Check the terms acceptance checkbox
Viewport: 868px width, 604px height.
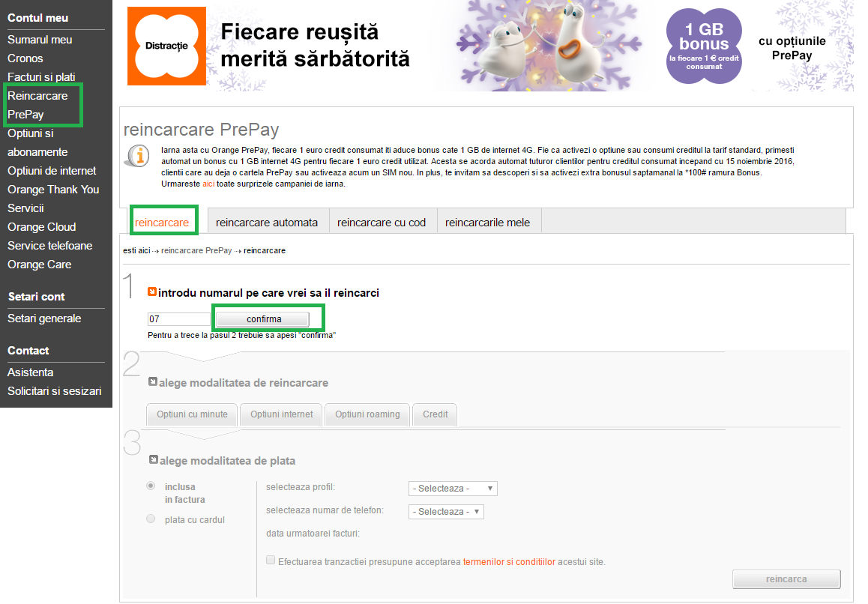coord(271,561)
